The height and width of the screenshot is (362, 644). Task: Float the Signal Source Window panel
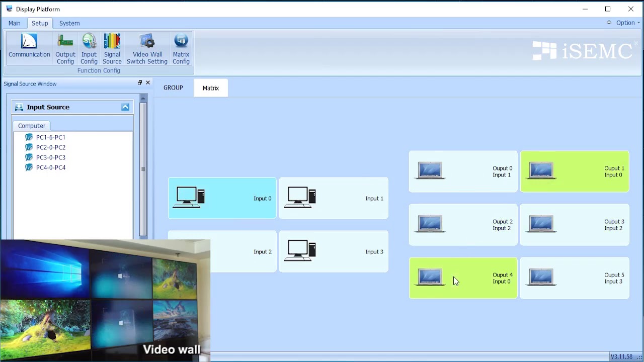tap(140, 82)
